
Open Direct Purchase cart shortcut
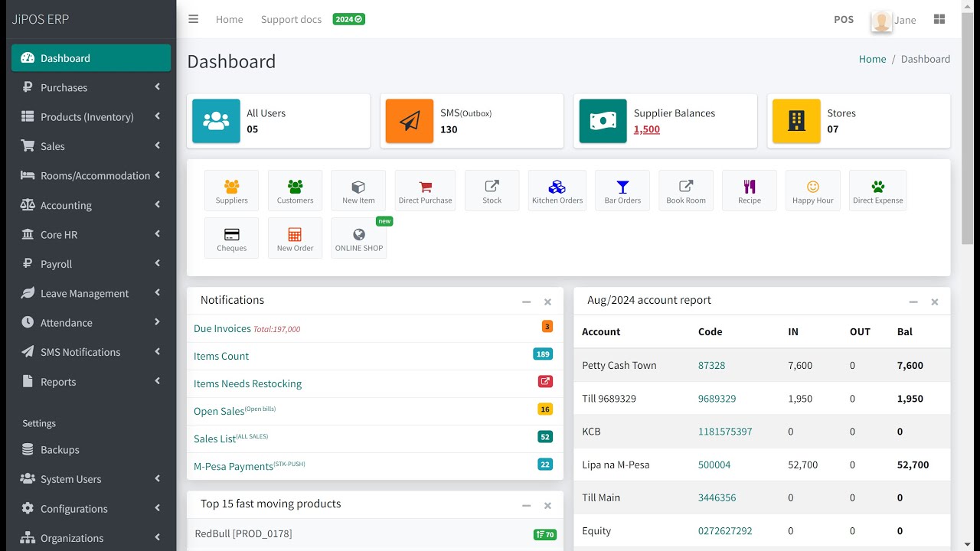425,191
